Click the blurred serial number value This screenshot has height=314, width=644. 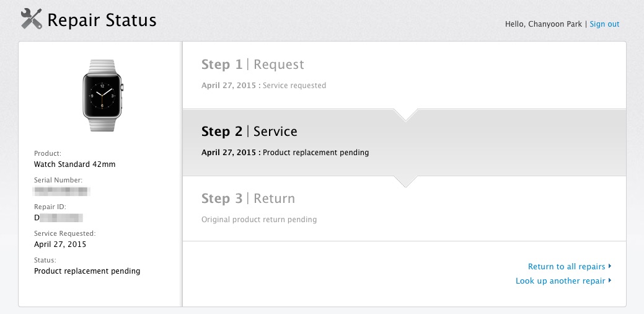(x=62, y=191)
